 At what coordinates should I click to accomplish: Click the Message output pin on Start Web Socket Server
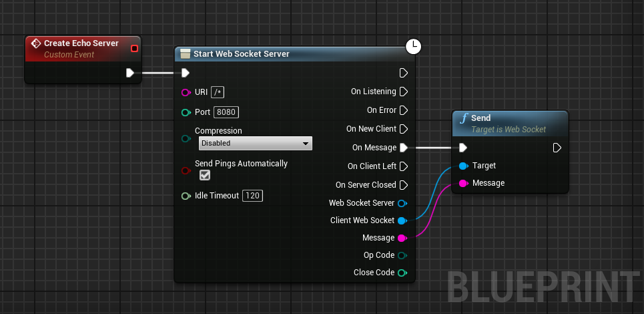[x=402, y=238]
